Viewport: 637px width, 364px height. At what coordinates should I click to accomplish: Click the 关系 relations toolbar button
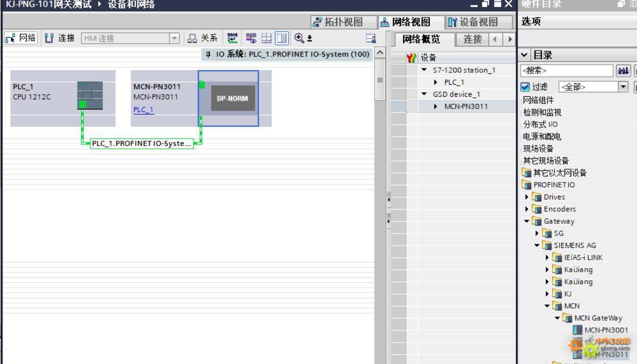click(x=202, y=38)
